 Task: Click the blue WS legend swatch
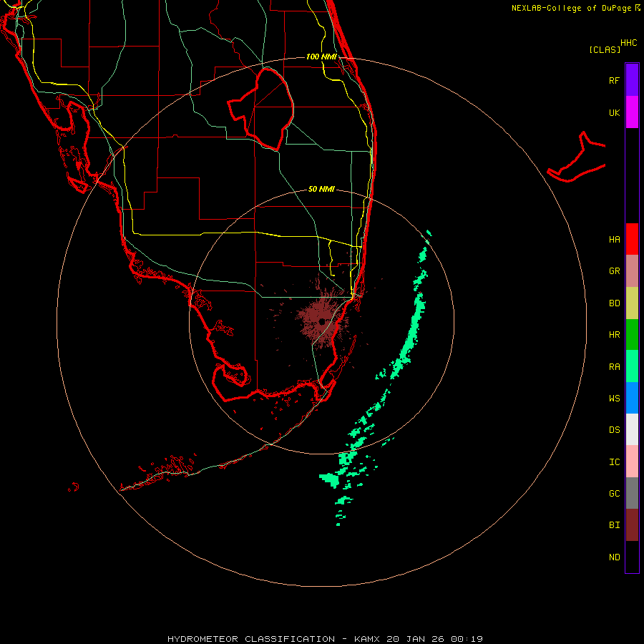[632, 398]
